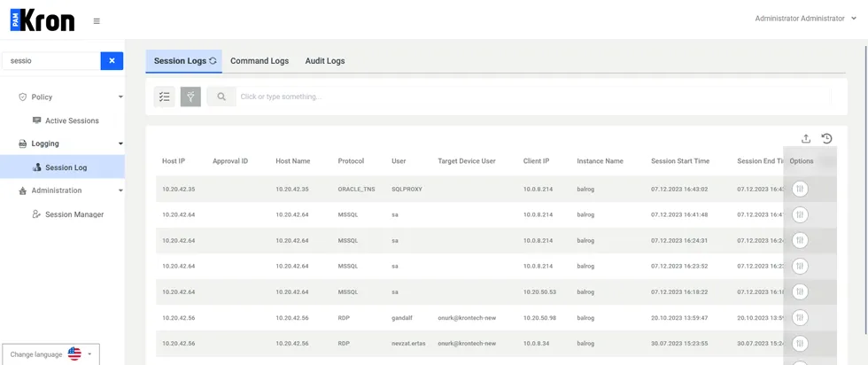
Task: Click the gandalf user cell
Action: click(x=402, y=318)
